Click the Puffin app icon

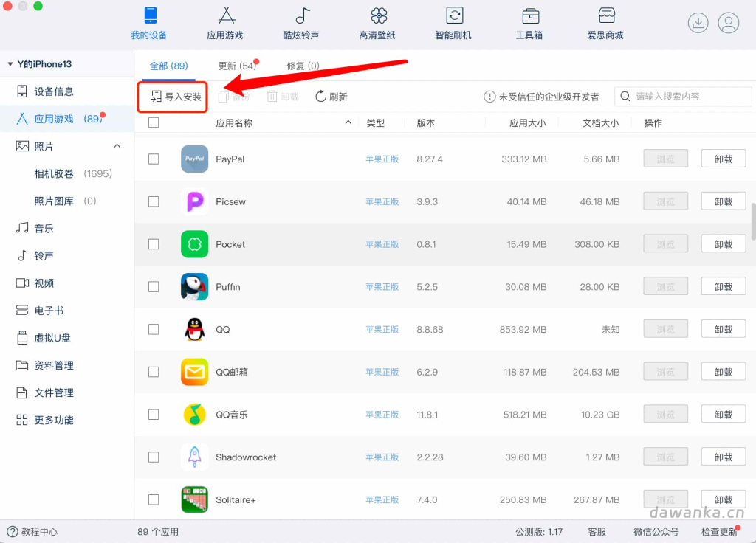(194, 287)
